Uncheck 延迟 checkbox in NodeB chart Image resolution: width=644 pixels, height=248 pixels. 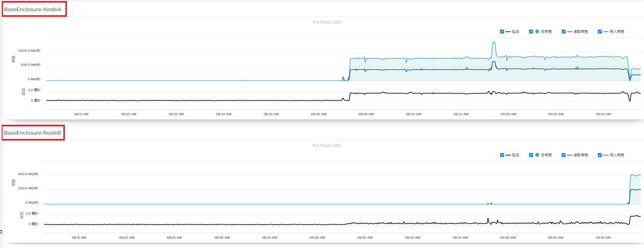click(502, 155)
